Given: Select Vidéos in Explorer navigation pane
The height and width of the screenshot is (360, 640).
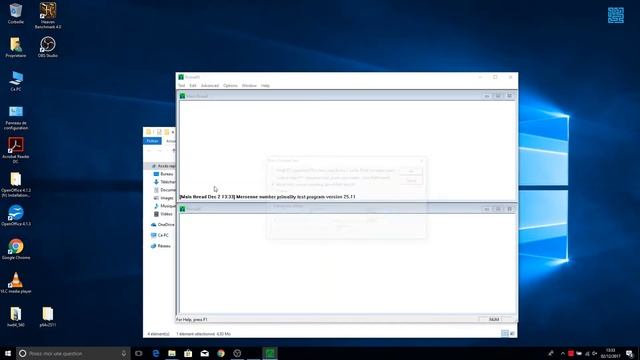Looking at the screenshot, I should (x=163, y=214).
